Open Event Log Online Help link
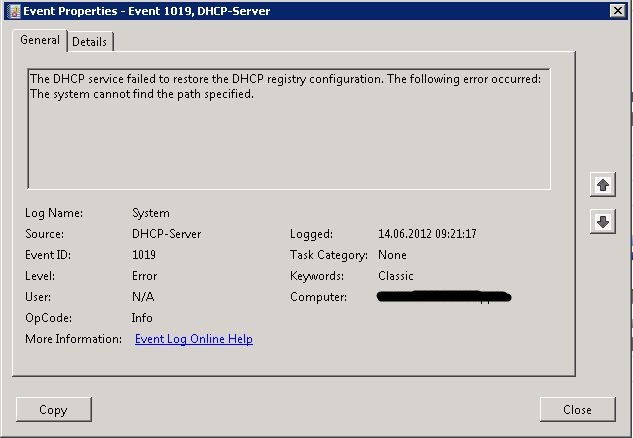This screenshot has width=633, height=438. [x=194, y=339]
